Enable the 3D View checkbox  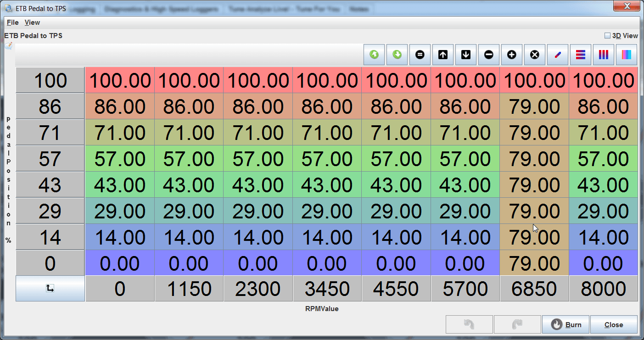click(x=607, y=35)
